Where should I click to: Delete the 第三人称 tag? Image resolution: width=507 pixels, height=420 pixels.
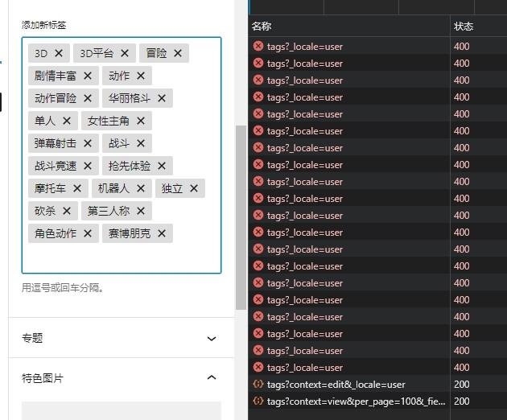[140, 212]
